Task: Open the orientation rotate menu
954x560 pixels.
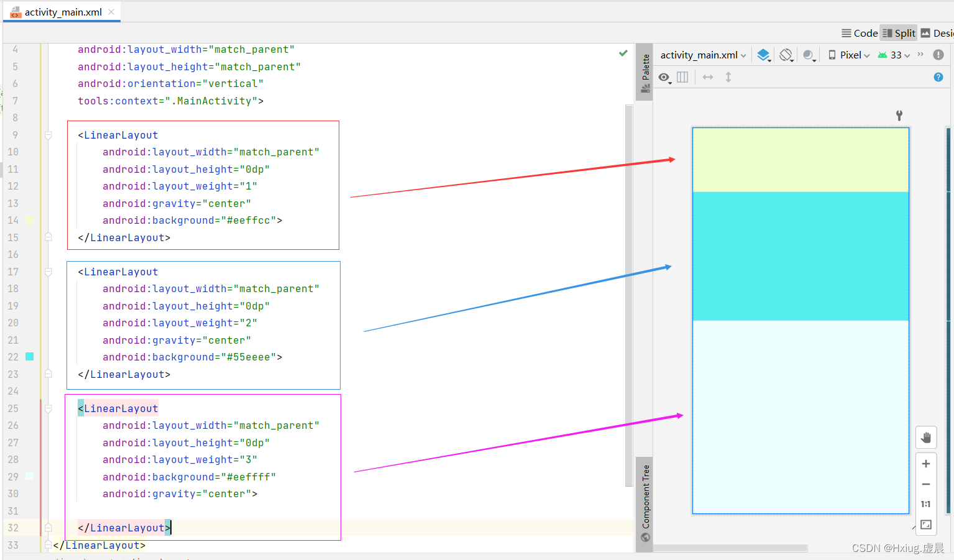Action: (786, 55)
